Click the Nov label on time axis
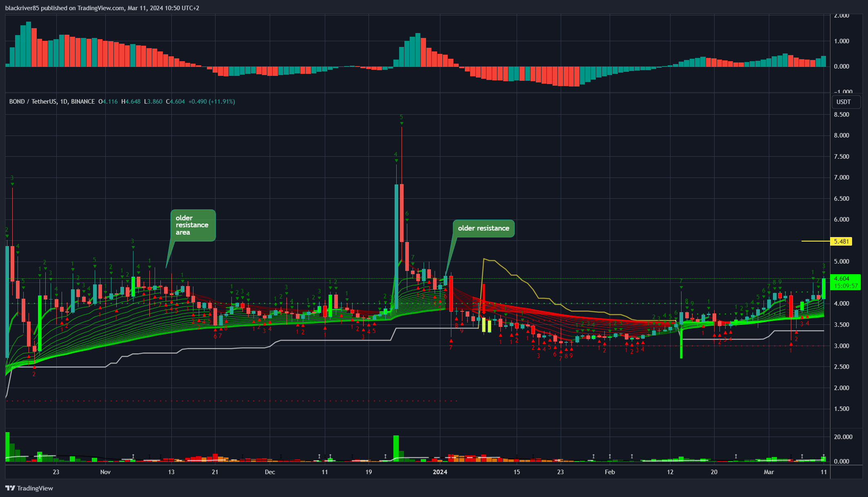868x497 pixels. tap(105, 472)
